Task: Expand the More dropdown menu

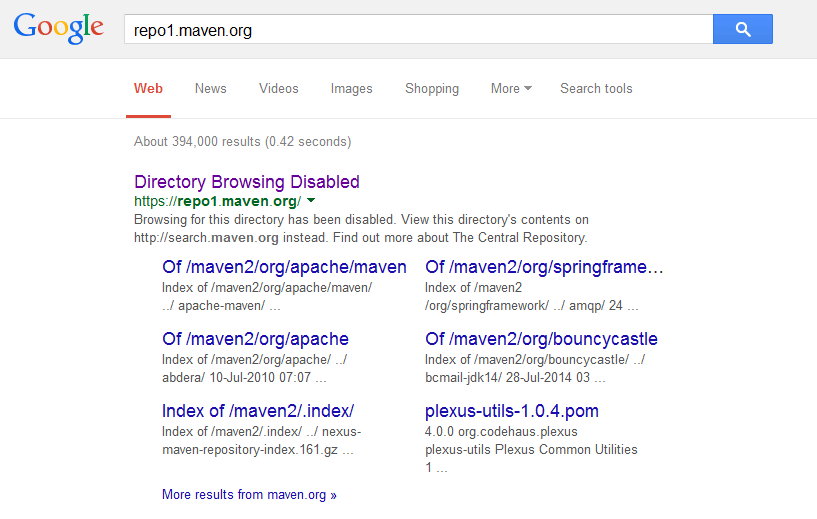Action: [x=511, y=89]
